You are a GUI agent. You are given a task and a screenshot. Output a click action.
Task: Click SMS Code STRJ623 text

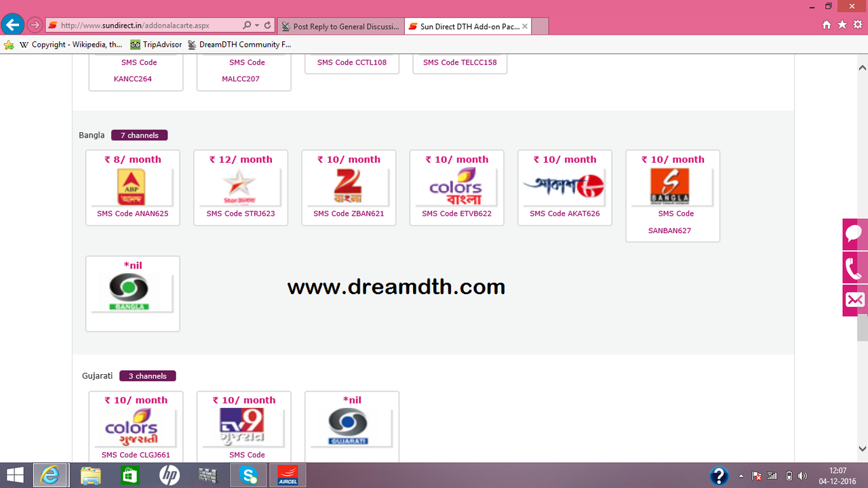click(x=241, y=213)
